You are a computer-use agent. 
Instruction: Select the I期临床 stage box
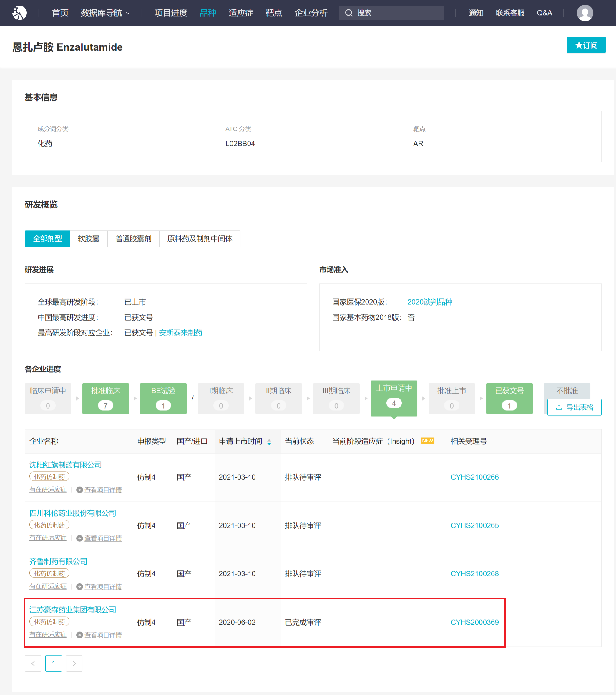pyautogui.click(x=221, y=399)
